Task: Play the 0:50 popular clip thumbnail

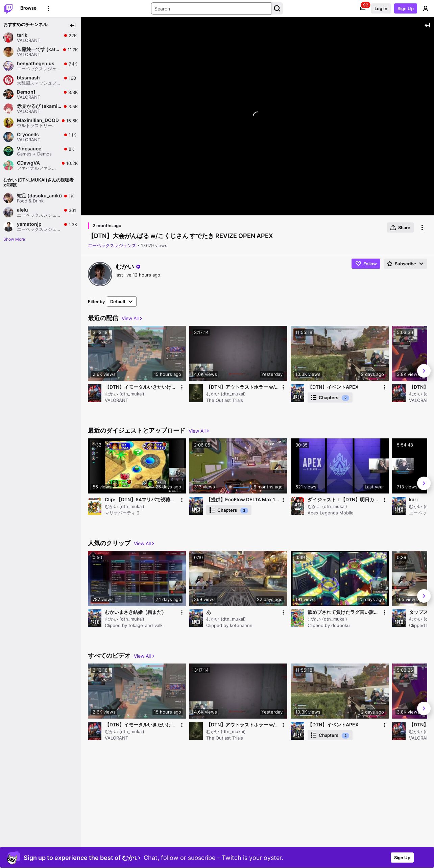Action: (x=137, y=578)
